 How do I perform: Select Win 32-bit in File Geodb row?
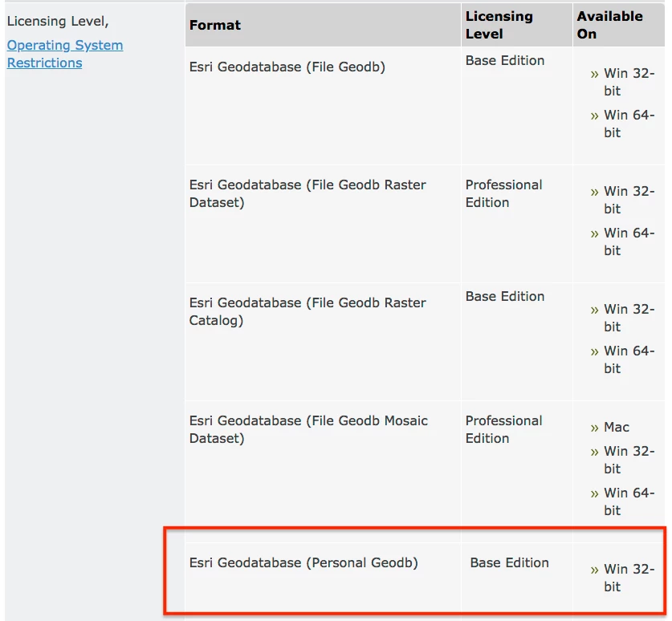(x=629, y=82)
